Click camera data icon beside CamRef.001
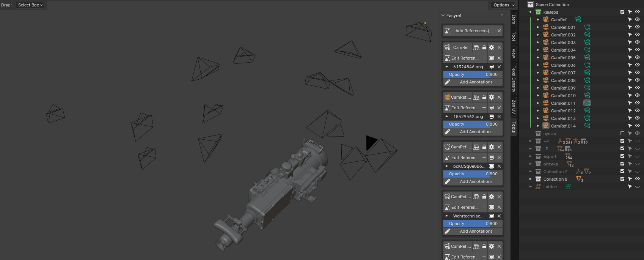644x260 pixels. tap(587, 27)
